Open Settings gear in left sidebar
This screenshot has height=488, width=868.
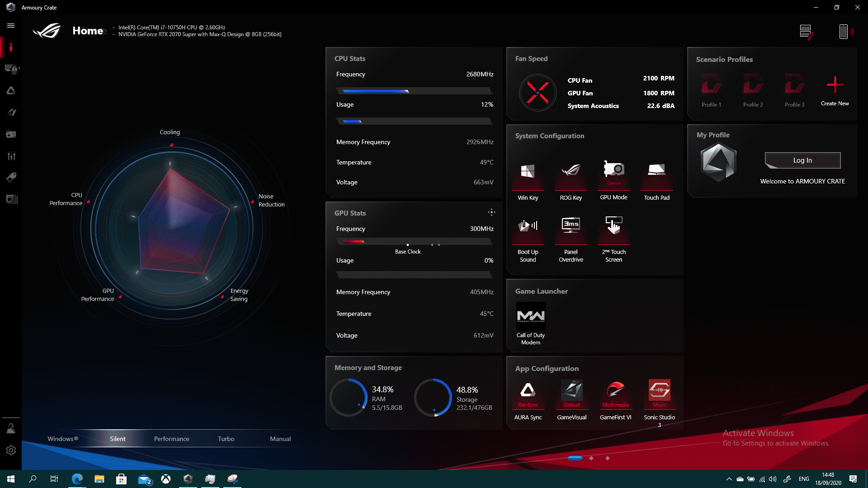point(11,450)
